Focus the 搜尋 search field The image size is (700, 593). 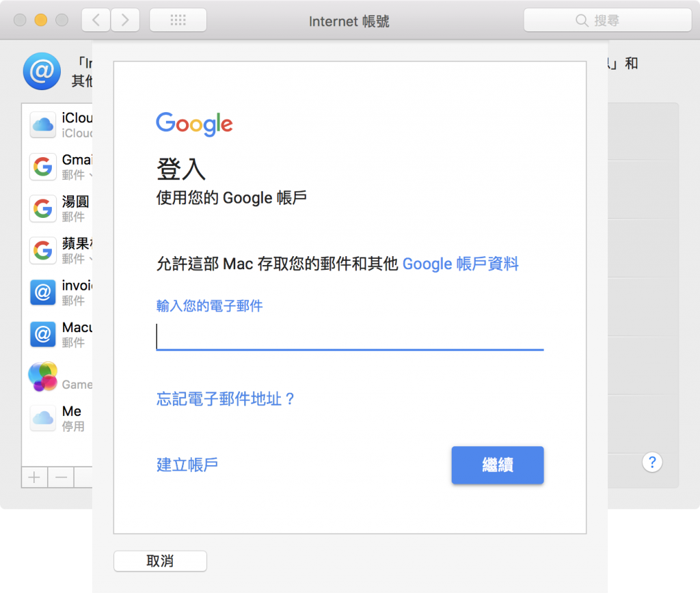point(608,20)
